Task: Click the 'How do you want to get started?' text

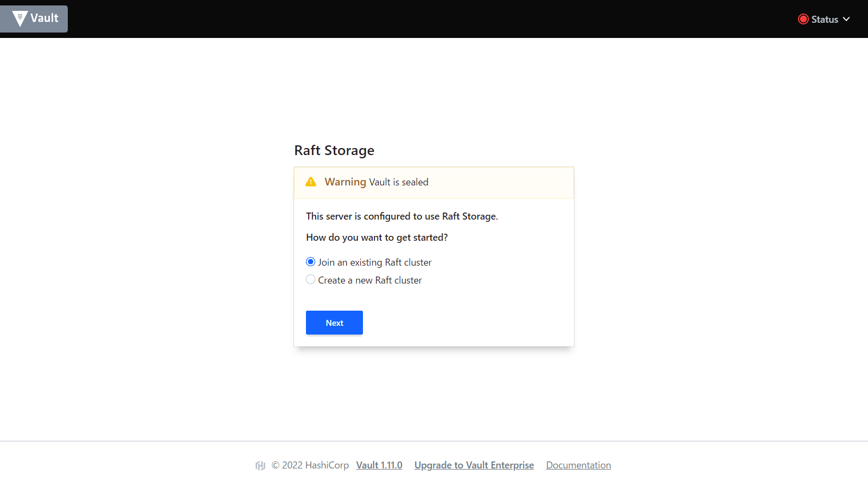Action: pos(376,237)
